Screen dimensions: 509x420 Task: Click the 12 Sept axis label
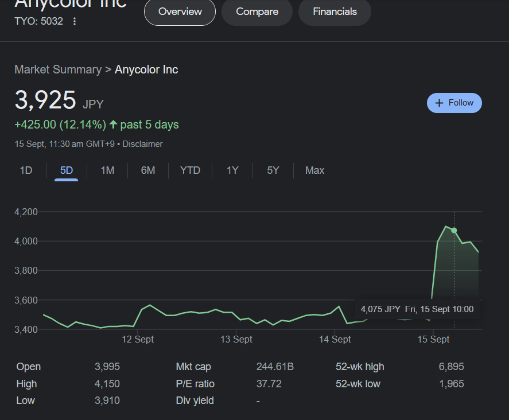tap(138, 339)
